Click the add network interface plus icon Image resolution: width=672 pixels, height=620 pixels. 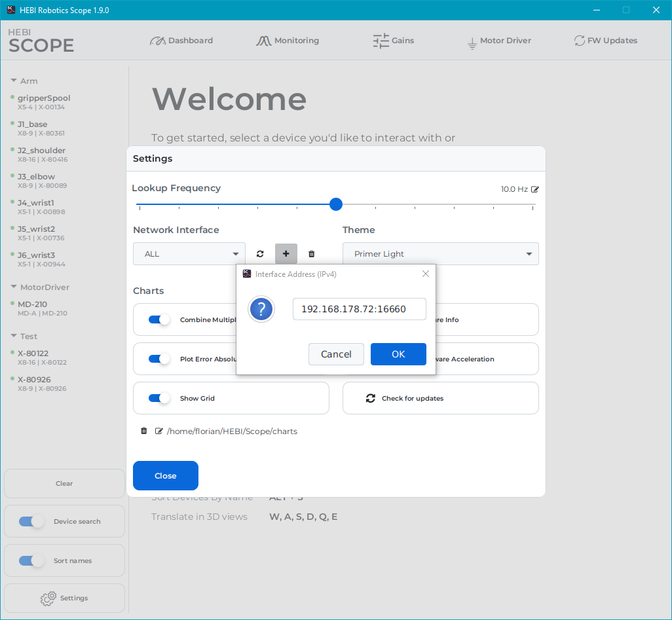(x=286, y=253)
